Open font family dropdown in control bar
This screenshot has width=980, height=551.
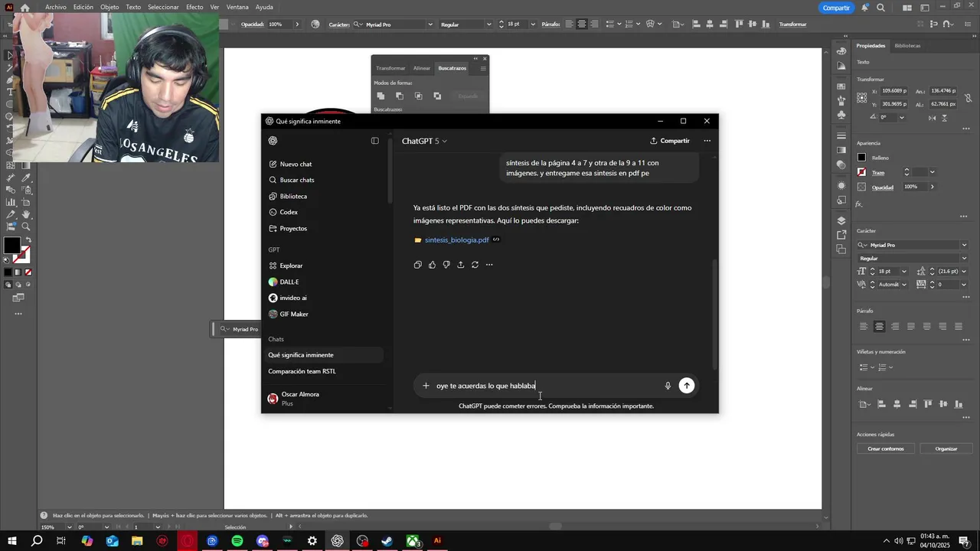(430, 24)
